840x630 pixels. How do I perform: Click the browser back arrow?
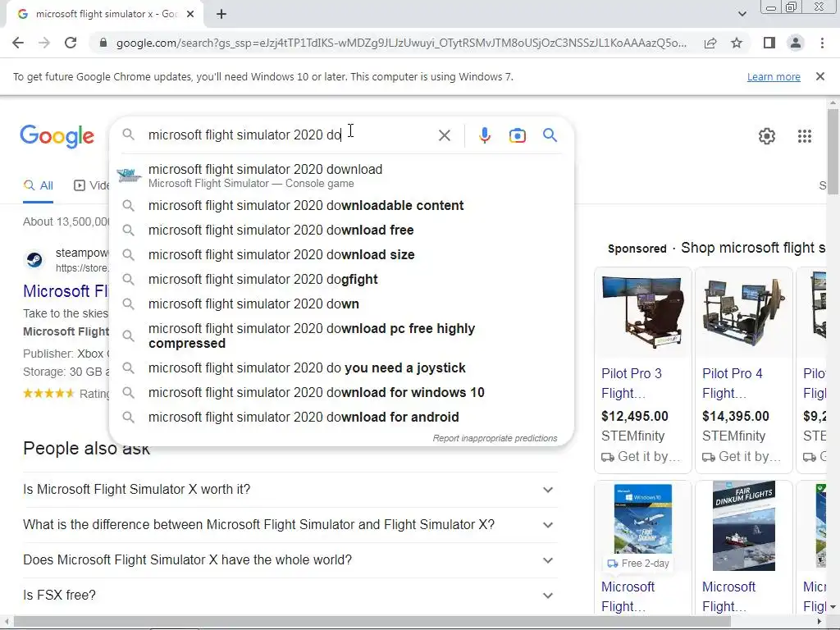coord(18,43)
